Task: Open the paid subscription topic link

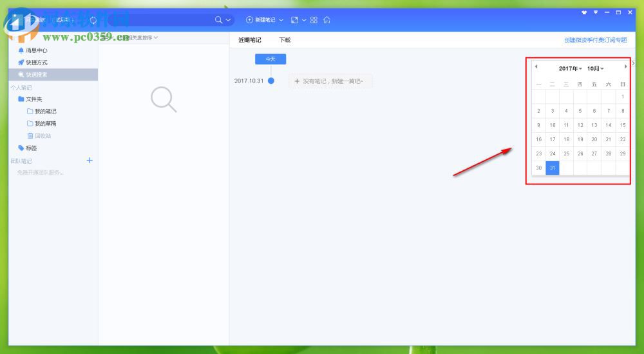Action: (x=596, y=40)
